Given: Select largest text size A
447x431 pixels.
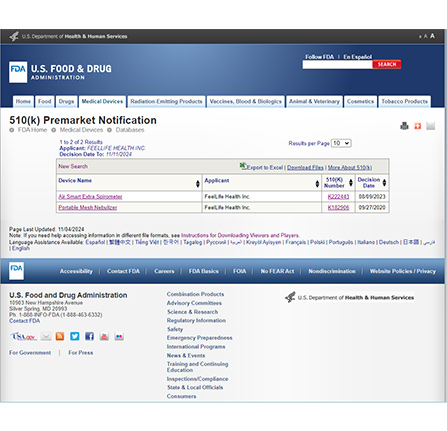Looking at the screenshot, I should (432, 36).
